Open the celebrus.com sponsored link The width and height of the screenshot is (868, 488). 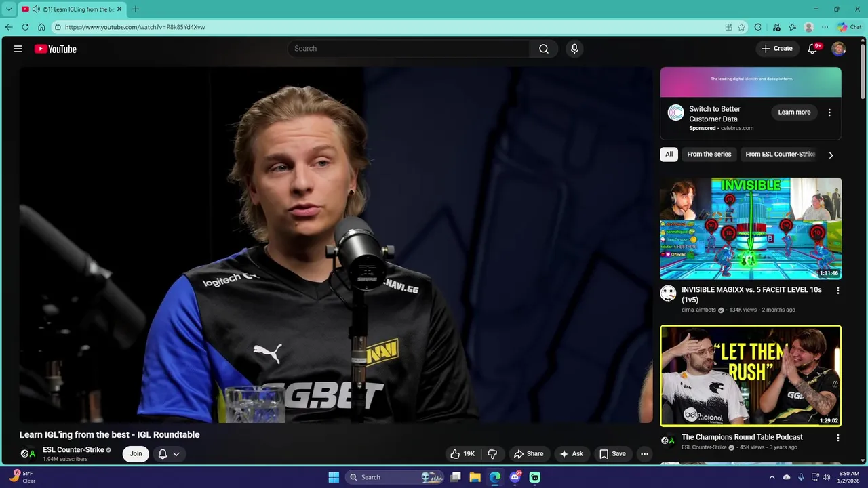737,128
